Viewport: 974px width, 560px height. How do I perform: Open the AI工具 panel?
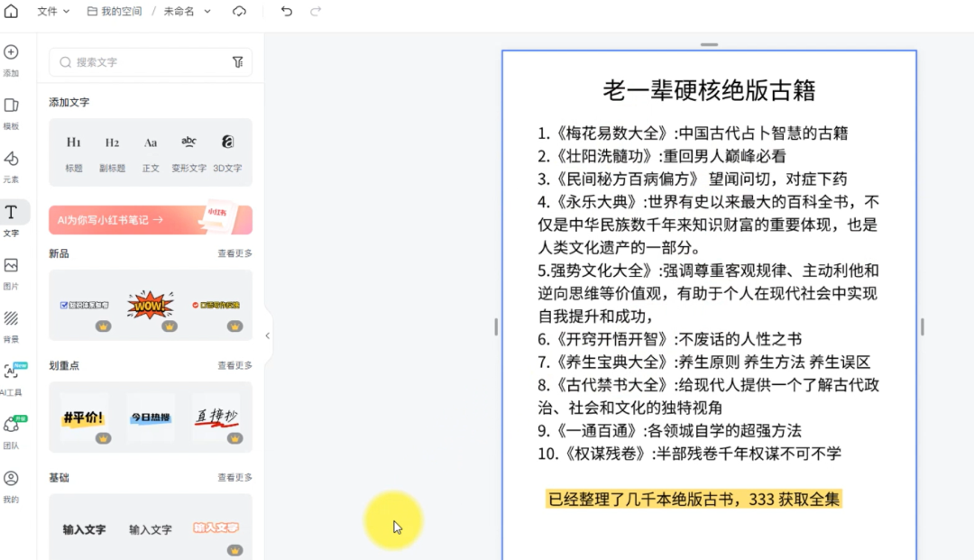coord(11,380)
